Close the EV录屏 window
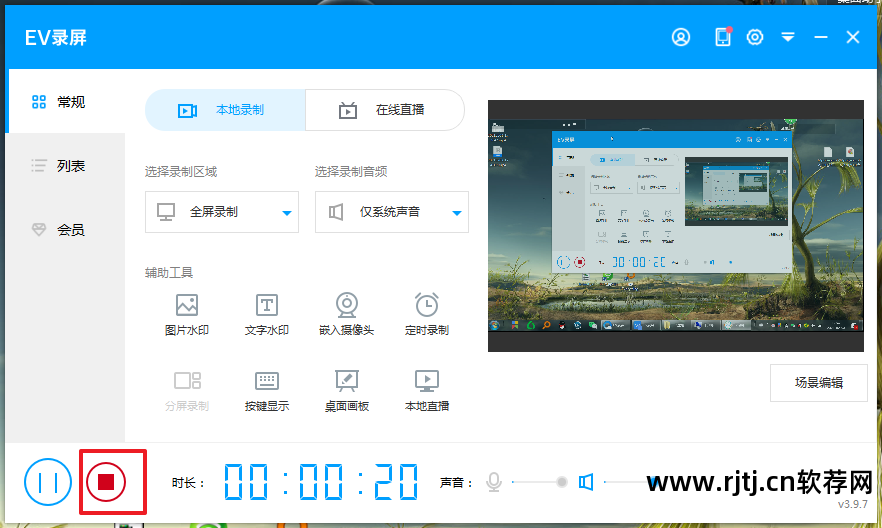This screenshot has width=882, height=528. 853,37
